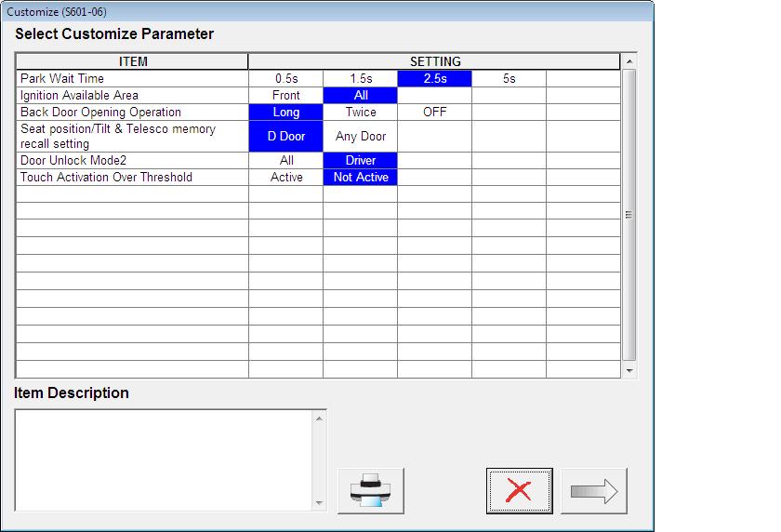Click the printer icon button
The height and width of the screenshot is (532, 781).
click(371, 491)
